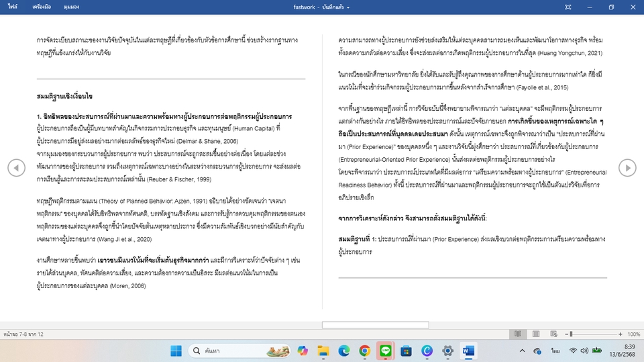Open the เครื่องมือ (Tools) menu
The height and width of the screenshot is (362, 644).
pyautogui.click(x=42, y=7)
